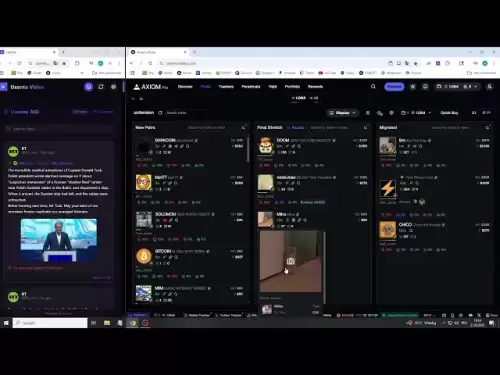Click the refresh icon in Uxento Vision header

(x=101, y=87)
